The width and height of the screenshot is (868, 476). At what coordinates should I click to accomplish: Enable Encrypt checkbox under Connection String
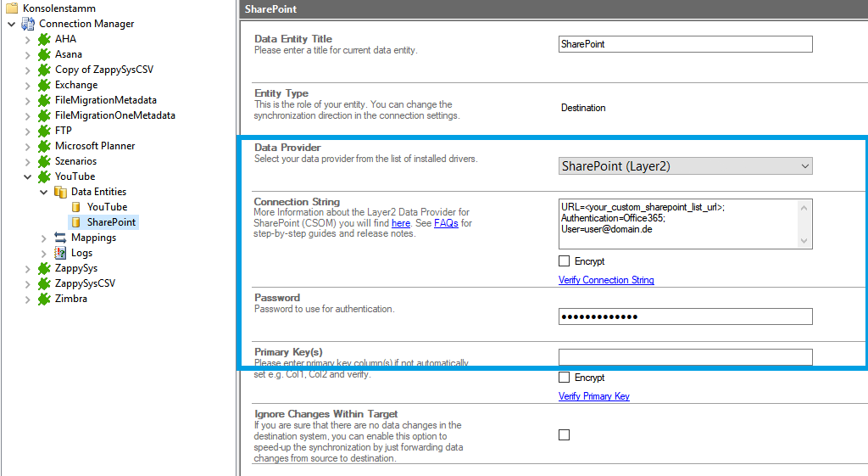point(565,261)
